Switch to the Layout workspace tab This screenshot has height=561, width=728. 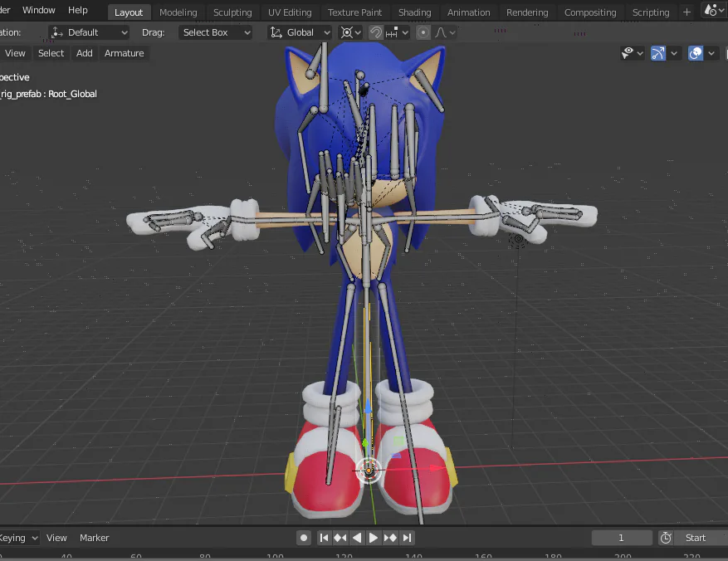(129, 12)
